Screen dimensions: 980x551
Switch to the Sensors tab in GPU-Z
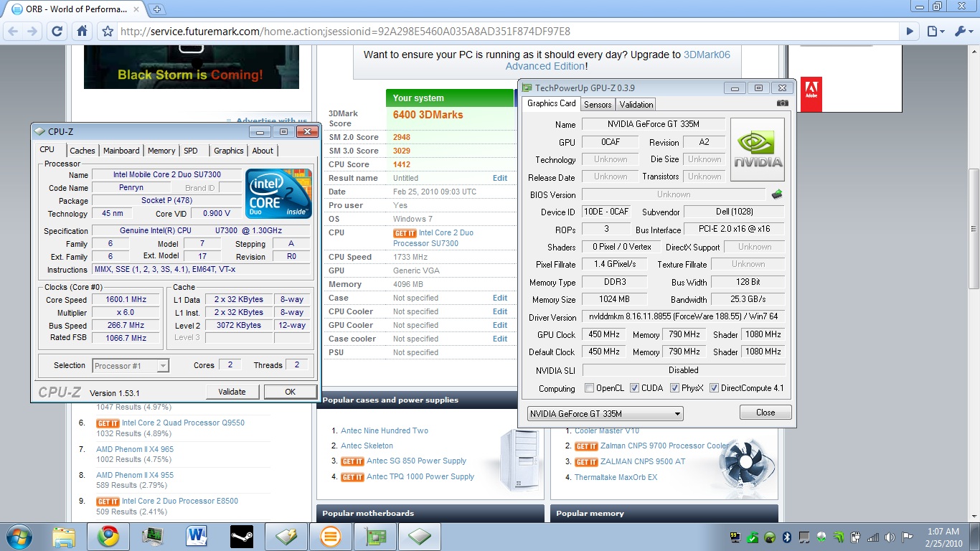click(598, 105)
